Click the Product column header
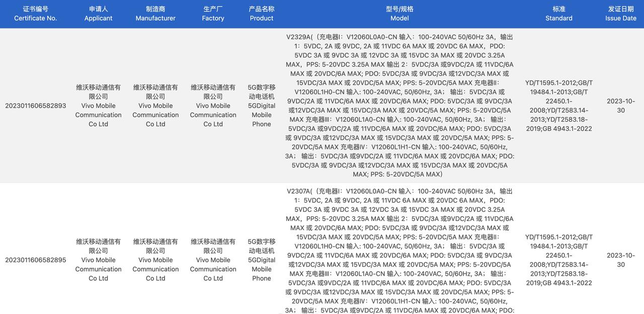This screenshot has width=644, height=314. (262, 14)
